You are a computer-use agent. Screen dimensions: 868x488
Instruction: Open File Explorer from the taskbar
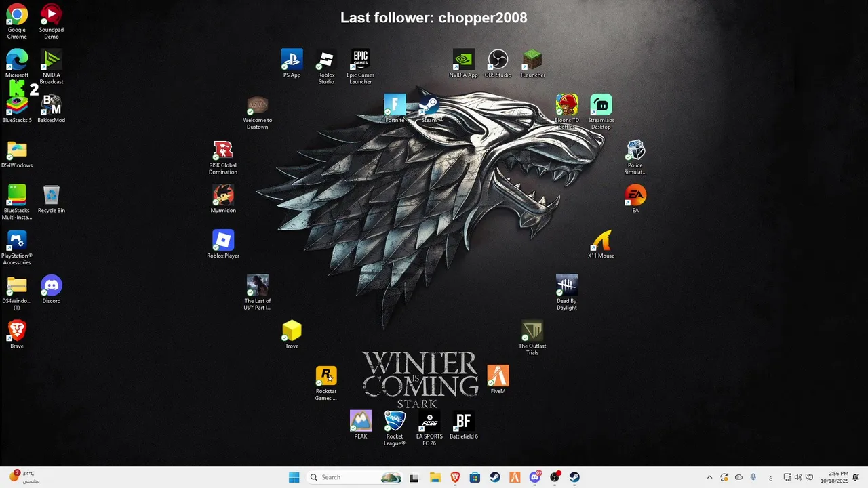435,477
